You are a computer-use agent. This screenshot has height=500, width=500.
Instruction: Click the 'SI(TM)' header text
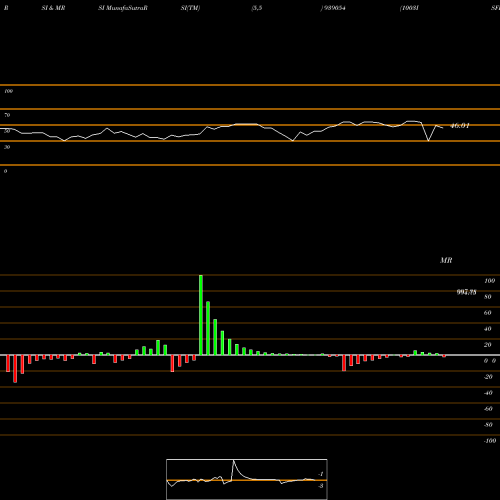(190, 8)
